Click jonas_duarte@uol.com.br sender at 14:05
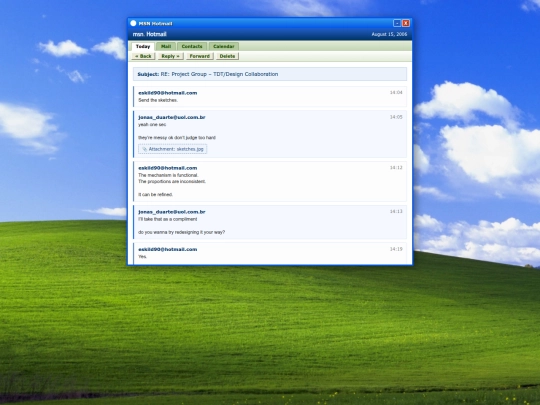This screenshot has height=405, width=540. pos(172,117)
